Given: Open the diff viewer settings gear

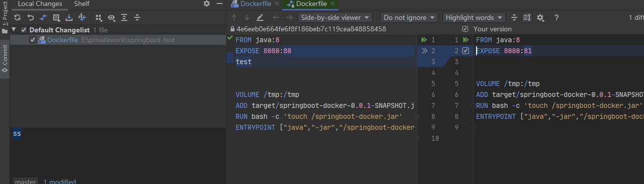Looking at the screenshot, I should pos(540,18).
